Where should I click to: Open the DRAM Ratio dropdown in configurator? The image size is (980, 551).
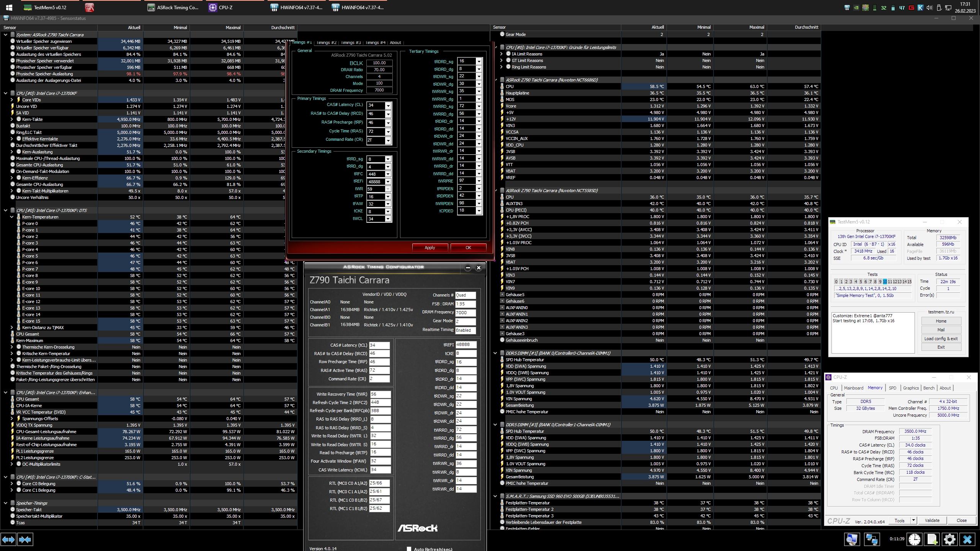379,69
